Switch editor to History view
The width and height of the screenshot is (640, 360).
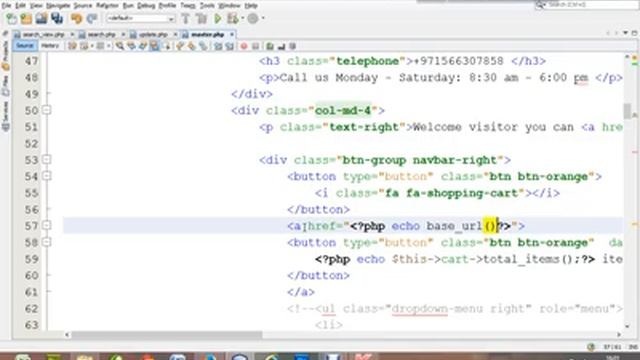[x=50, y=46]
